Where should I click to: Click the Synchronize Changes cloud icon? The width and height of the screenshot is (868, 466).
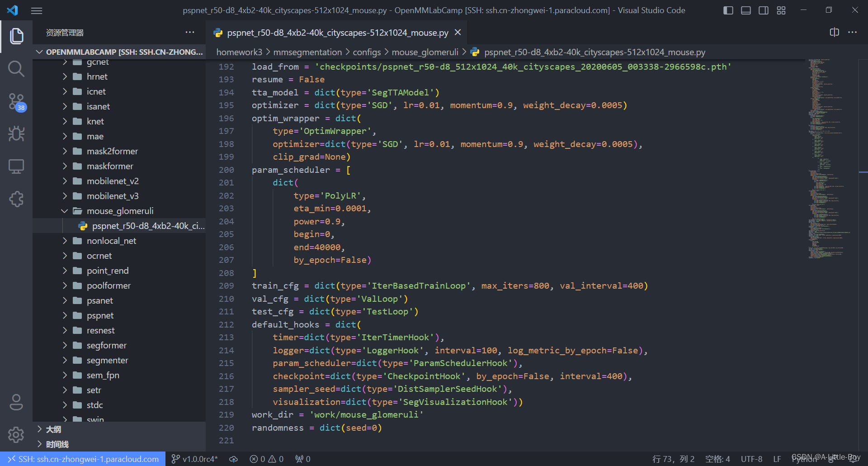(x=234, y=459)
